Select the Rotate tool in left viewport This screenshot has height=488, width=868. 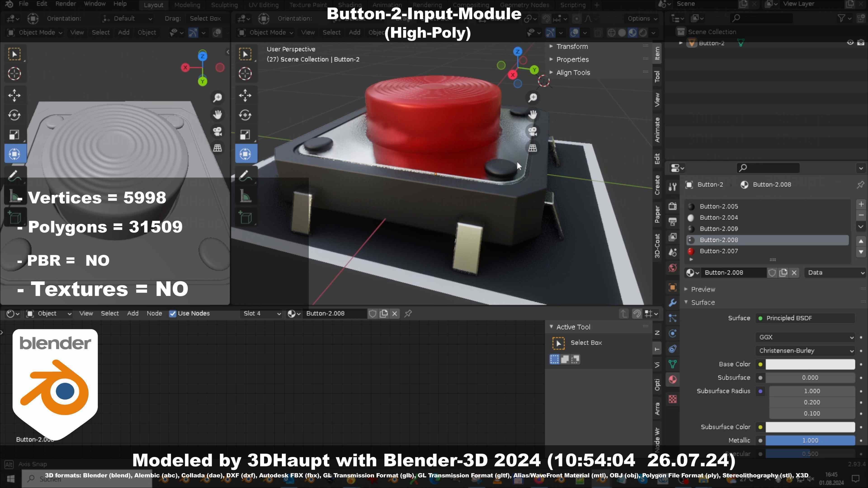[14, 115]
